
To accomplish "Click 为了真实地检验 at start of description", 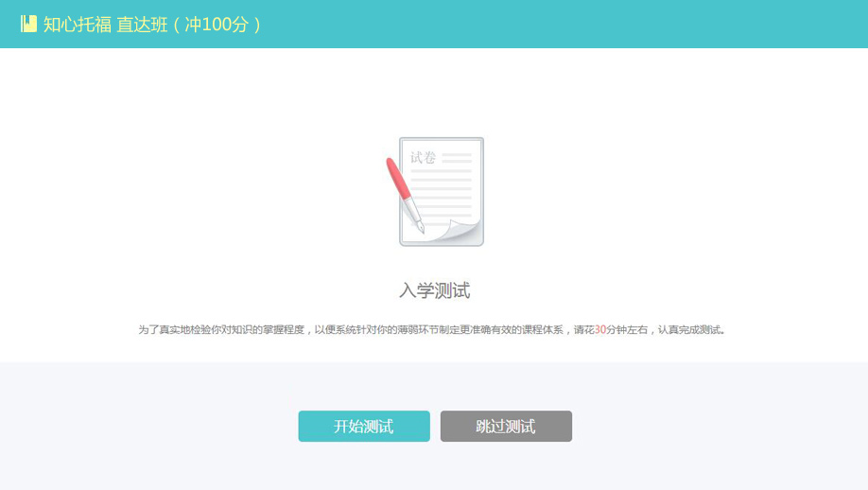I will click(170, 330).
